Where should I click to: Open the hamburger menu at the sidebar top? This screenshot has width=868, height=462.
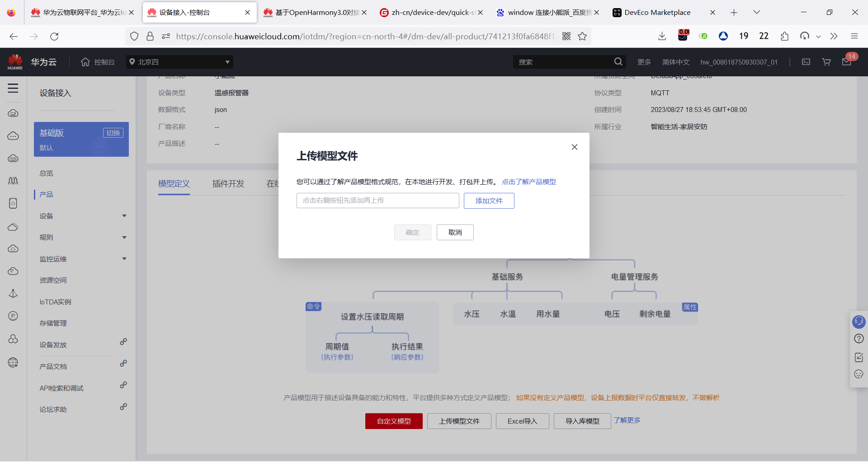point(13,89)
